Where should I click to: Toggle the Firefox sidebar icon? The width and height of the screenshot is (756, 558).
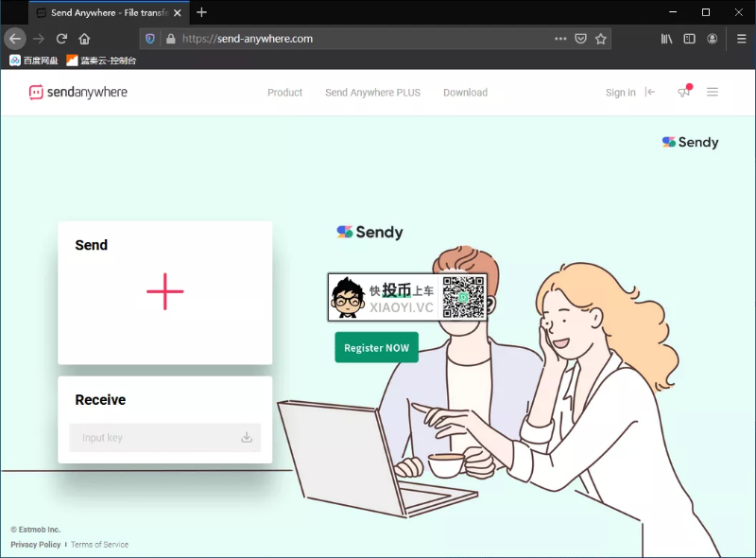(x=690, y=39)
